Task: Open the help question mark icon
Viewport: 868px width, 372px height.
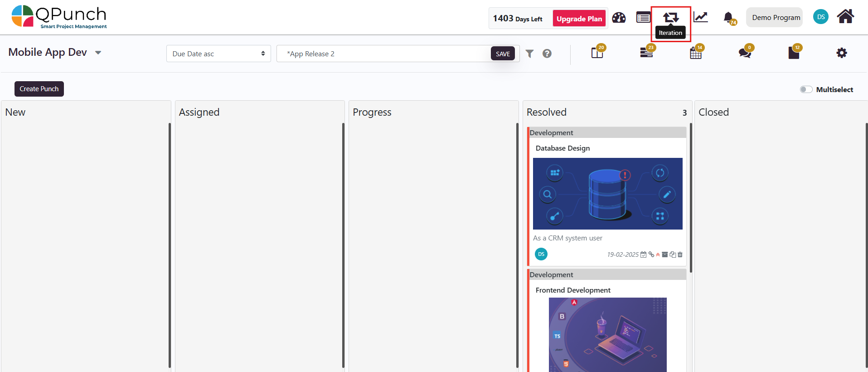Action: tap(547, 54)
